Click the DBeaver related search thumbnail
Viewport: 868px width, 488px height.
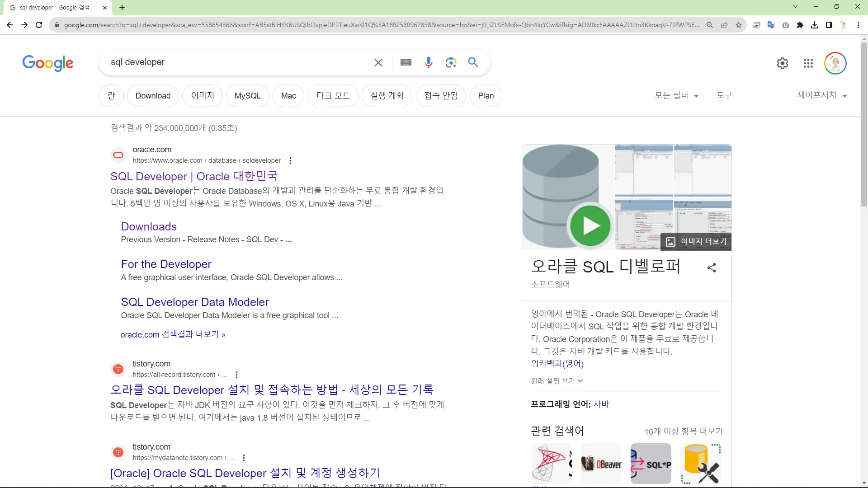point(601,464)
